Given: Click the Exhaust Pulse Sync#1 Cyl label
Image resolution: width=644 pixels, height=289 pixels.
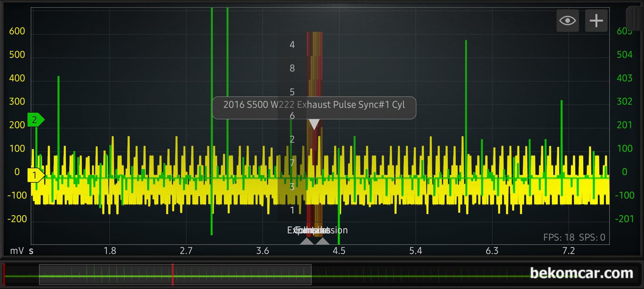Looking at the screenshot, I should pyautogui.click(x=314, y=105).
